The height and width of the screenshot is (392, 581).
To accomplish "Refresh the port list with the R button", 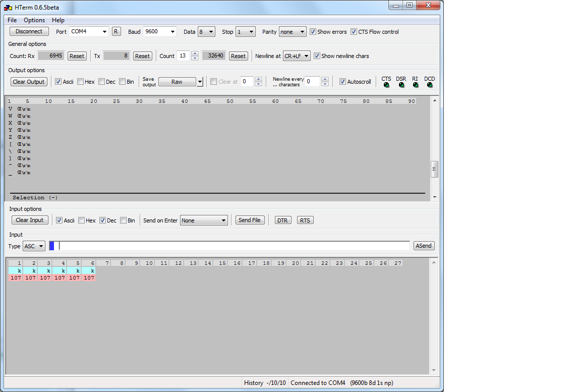I will tap(116, 31).
